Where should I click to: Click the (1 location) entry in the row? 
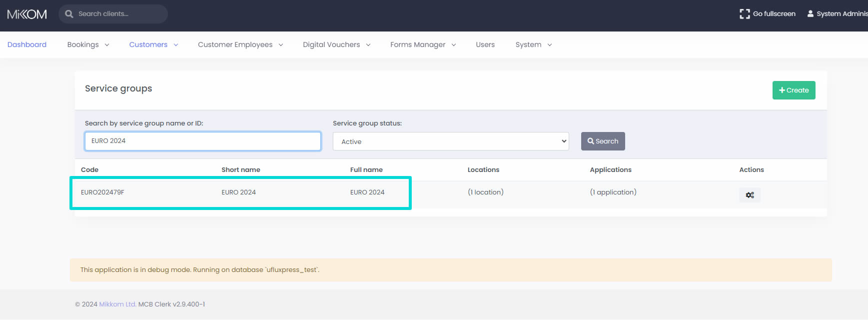(x=485, y=192)
